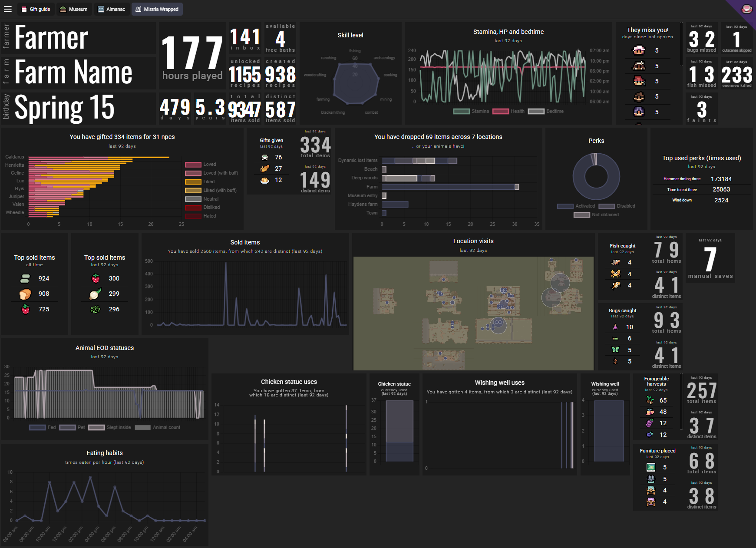This screenshot has height=548, width=756.
Task: Click the "Spring 15" birthday text
Action: click(x=65, y=108)
